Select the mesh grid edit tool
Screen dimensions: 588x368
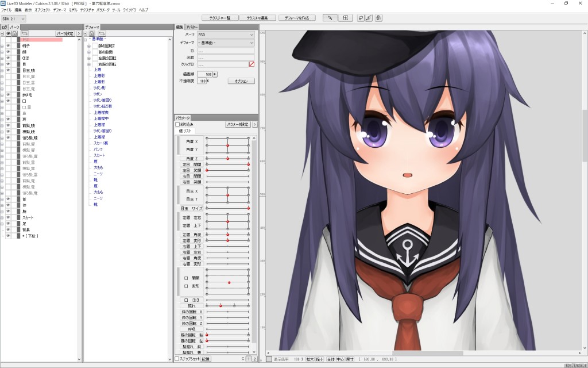pos(345,18)
